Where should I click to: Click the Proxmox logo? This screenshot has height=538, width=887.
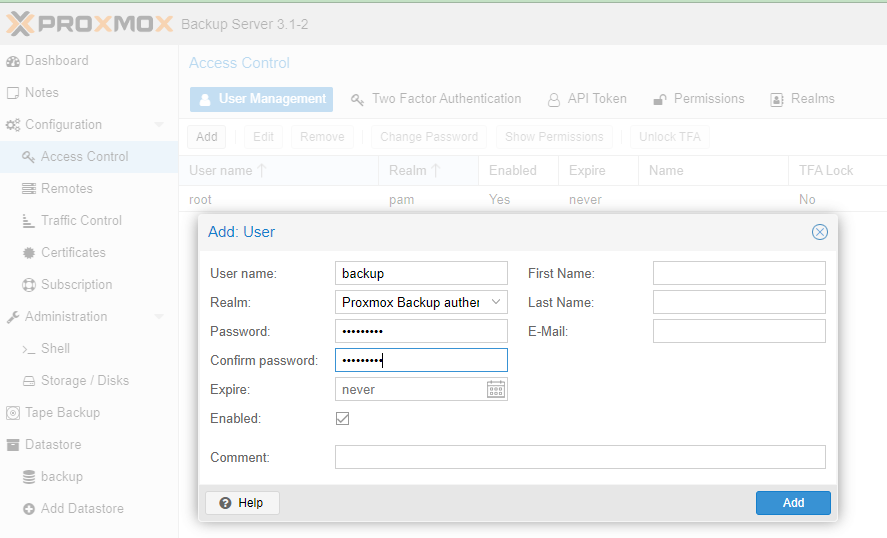click(89, 24)
